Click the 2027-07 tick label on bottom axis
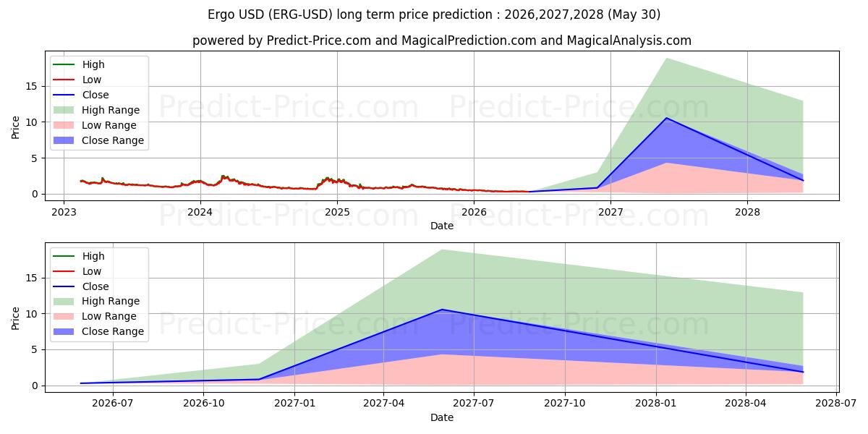This screenshot has height=434, width=868. [x=474, y=404]
